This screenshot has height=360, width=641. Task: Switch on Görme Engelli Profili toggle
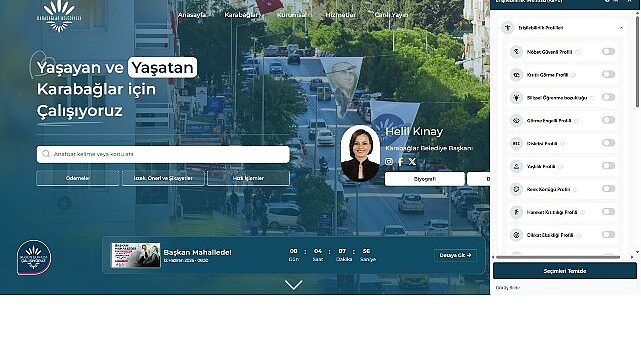(x=608, y=120)
